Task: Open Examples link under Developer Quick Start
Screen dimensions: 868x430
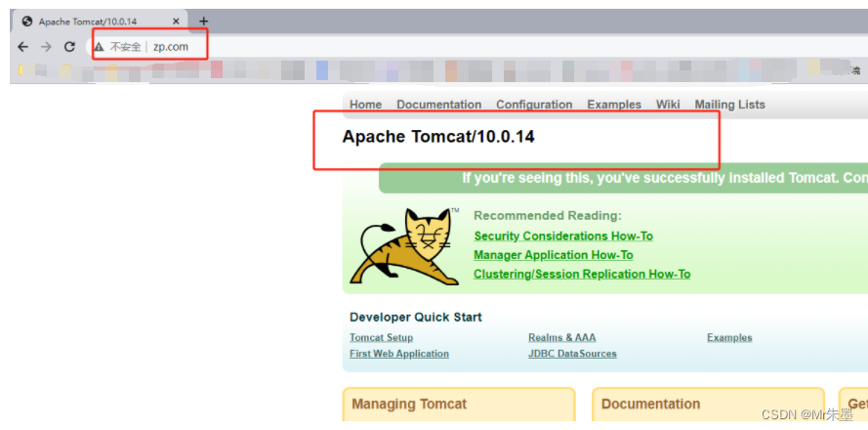Action: pyautogui.click(x=729, y=337)
